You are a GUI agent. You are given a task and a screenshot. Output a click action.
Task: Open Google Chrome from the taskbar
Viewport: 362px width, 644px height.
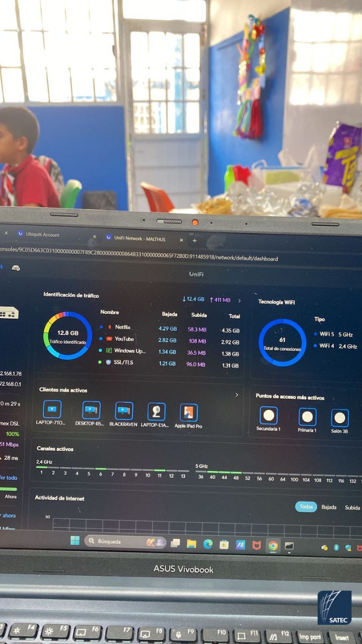(x=273, y=545)
